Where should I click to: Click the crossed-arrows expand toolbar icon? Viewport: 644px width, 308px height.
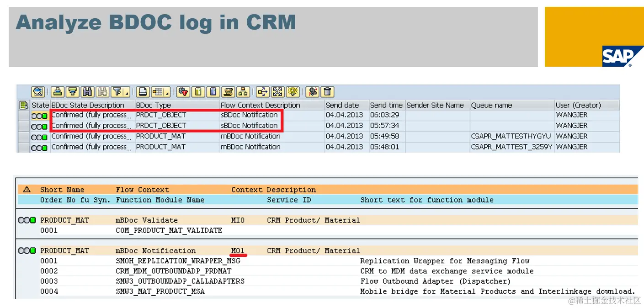(278, 92)
